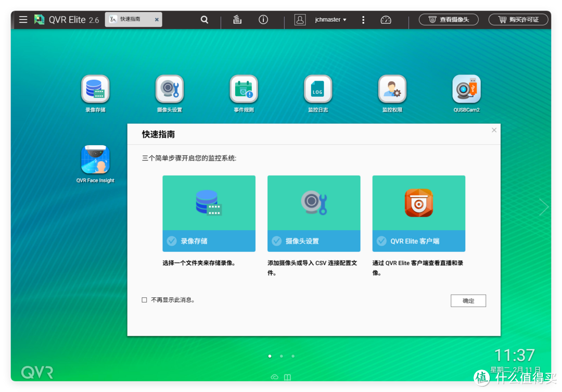Open the hamburger main menu

point(23,20)
